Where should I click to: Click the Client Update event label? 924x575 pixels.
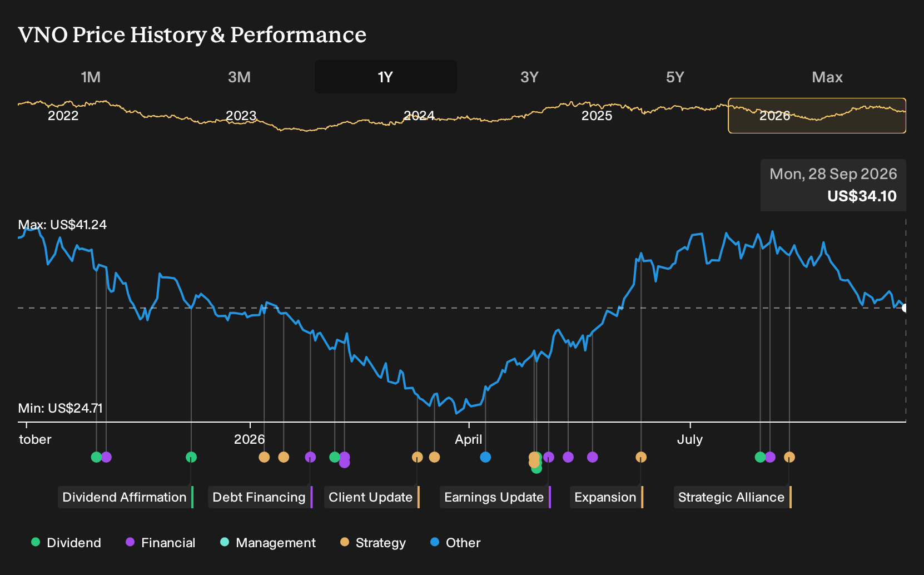371,497
